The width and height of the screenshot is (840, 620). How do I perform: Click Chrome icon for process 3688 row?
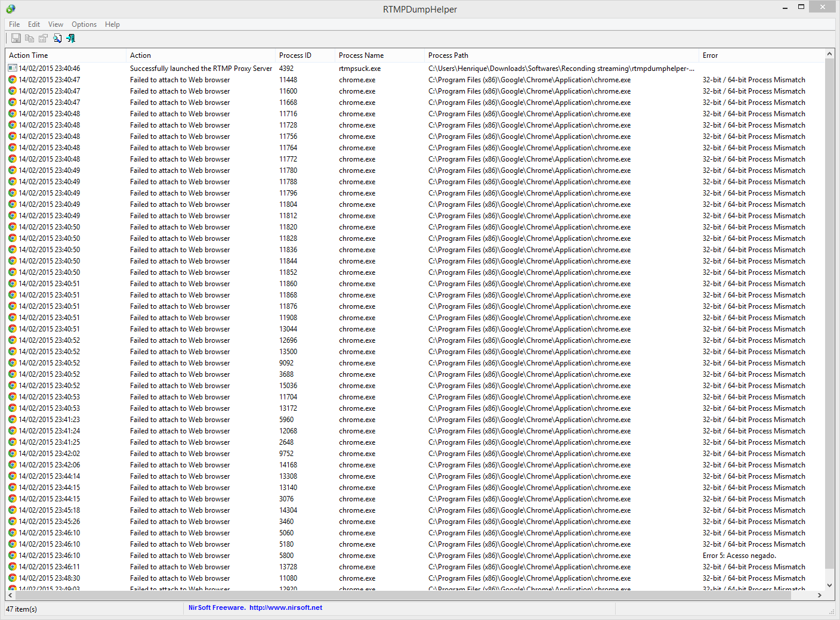click(x=13, y=374)
